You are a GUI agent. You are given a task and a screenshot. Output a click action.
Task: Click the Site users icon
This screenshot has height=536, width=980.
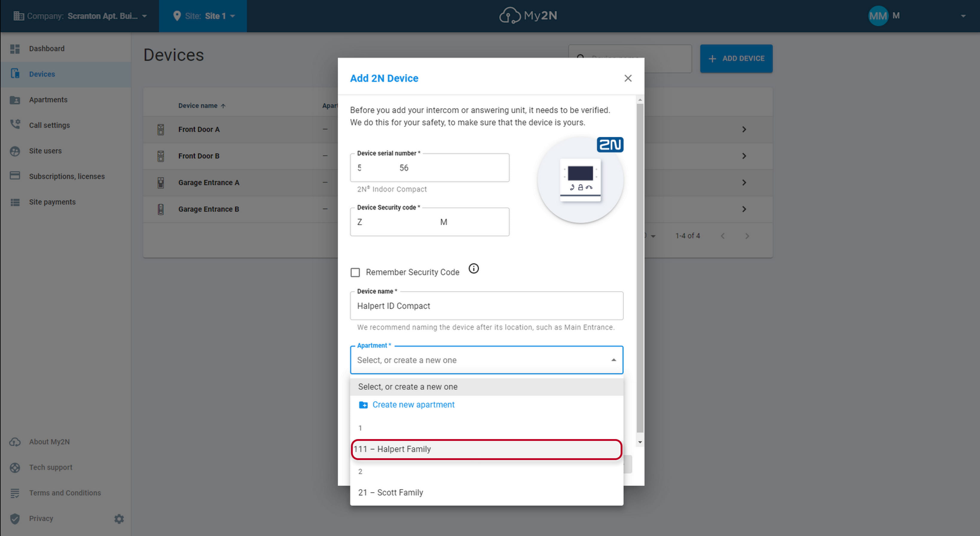pos(15,151)
